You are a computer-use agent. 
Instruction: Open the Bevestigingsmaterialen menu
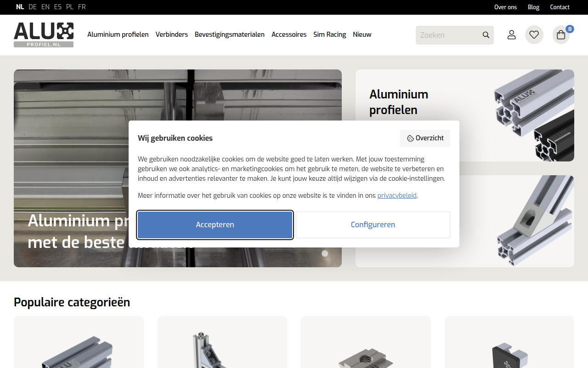pyautogui.click(x=230, y=34)
